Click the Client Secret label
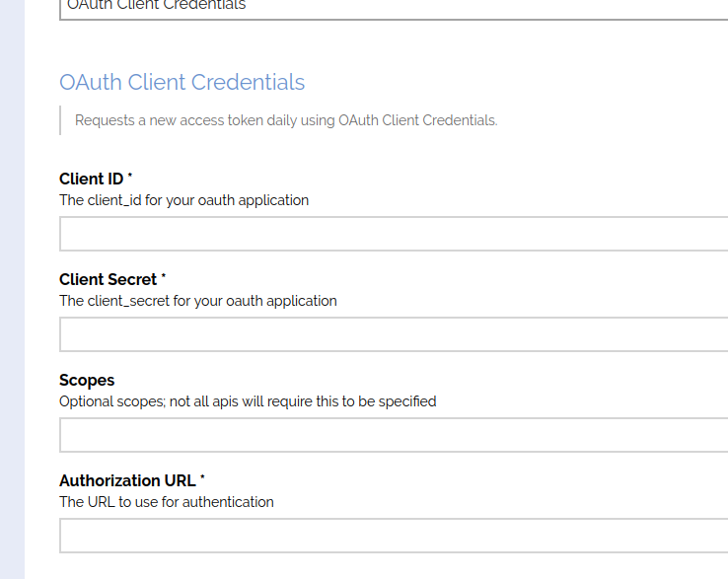This screenshot has width=728, height=579. (108, 279)
